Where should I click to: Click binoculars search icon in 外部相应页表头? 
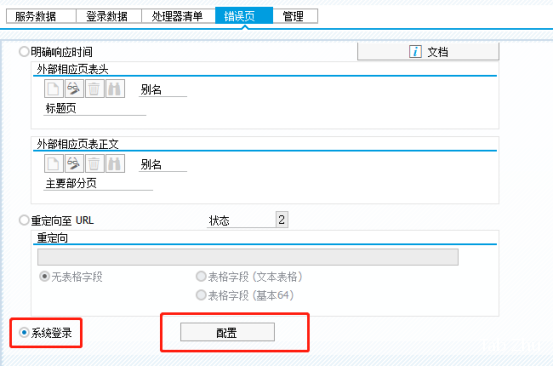115,88
